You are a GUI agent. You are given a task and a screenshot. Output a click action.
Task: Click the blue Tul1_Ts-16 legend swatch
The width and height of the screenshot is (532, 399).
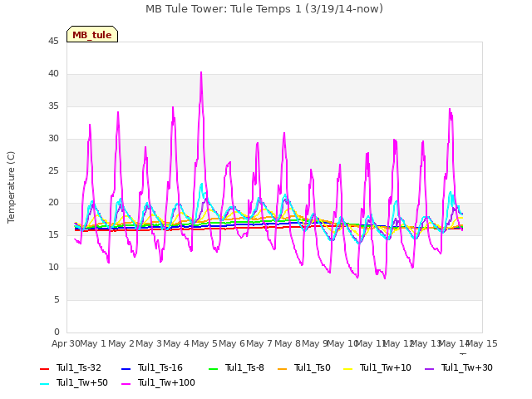coord(126,368)
